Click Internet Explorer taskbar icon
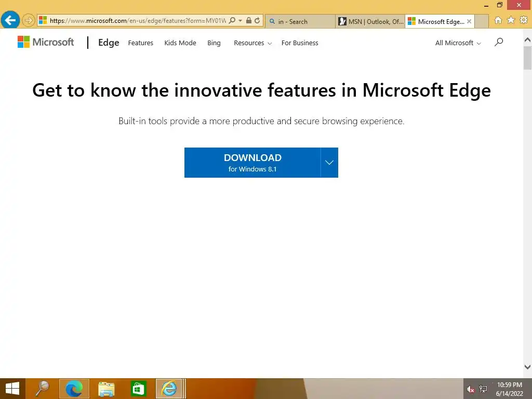The image size is (532, 399). [169, 389]
